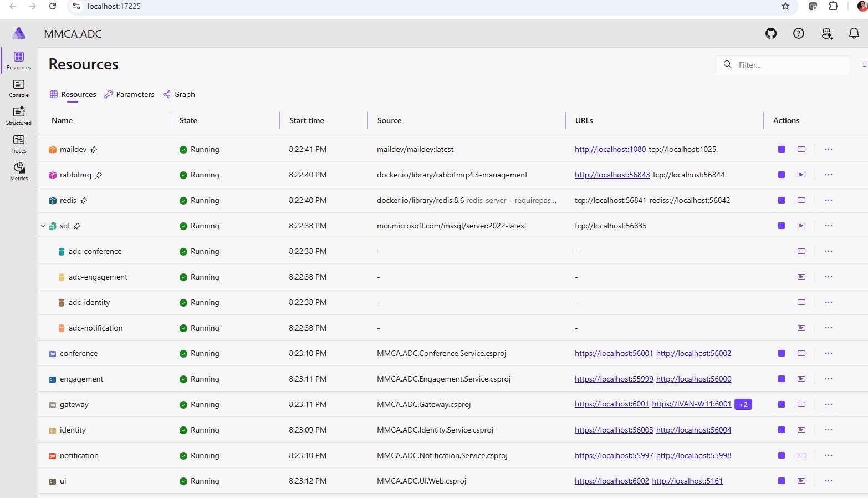Open the GitHub repository icon
The width and height of the screenshot is (868, 498).
[771, 34]
